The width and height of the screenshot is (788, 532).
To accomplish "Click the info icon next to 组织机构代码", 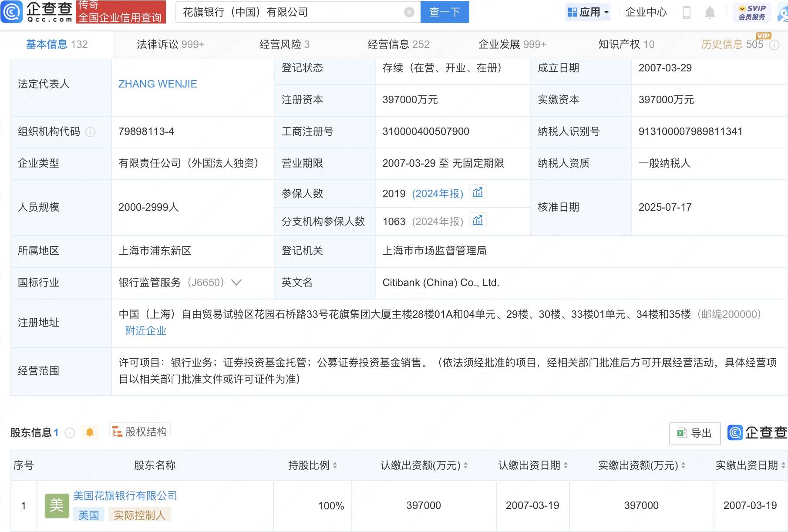I will (90, 132).
